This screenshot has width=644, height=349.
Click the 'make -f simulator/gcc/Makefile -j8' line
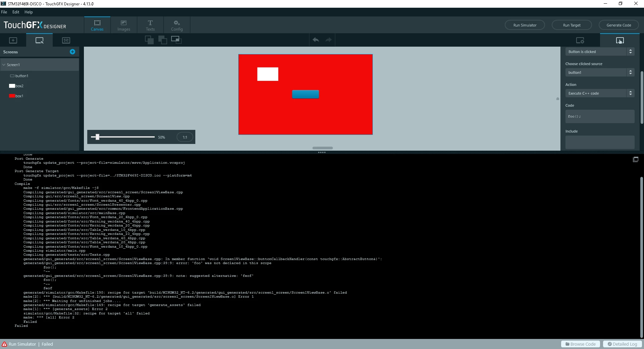(x=61, y=188)
